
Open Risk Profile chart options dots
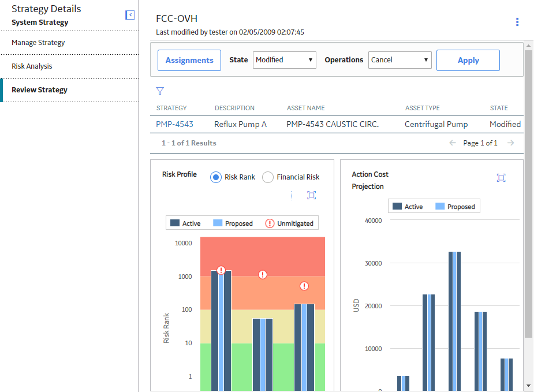tap(292, 196)
